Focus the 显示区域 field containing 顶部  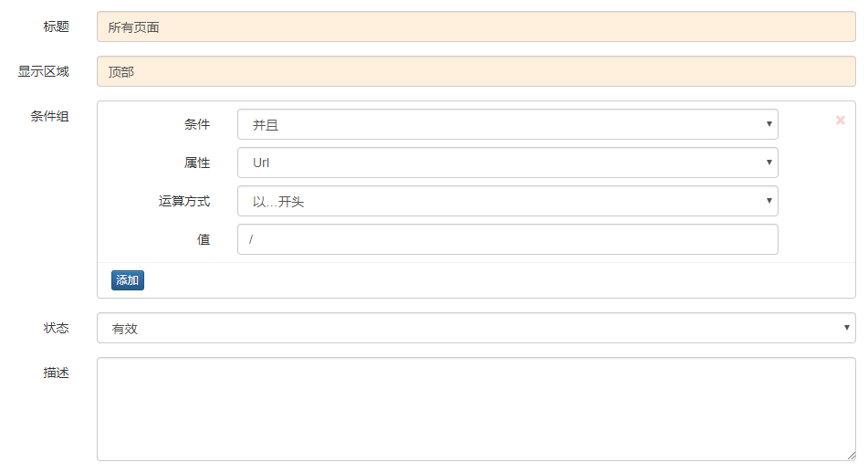(x=476, y=71)
